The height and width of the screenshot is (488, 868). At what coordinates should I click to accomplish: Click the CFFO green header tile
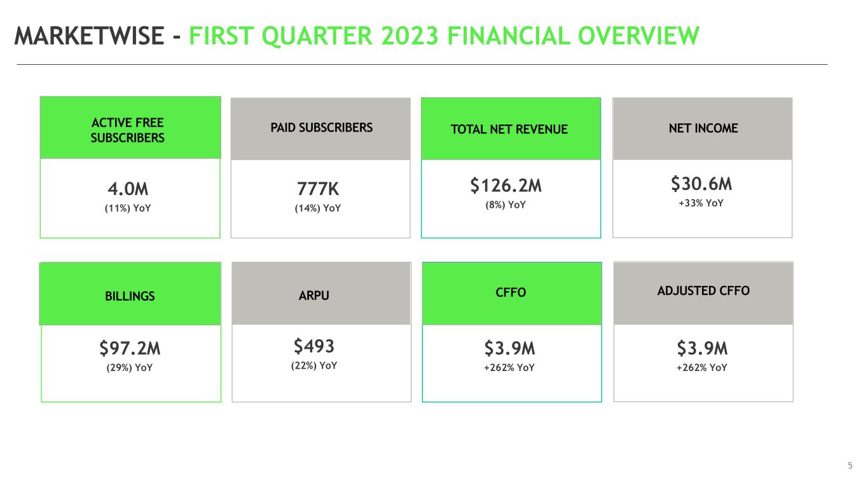tap(511, 292)
